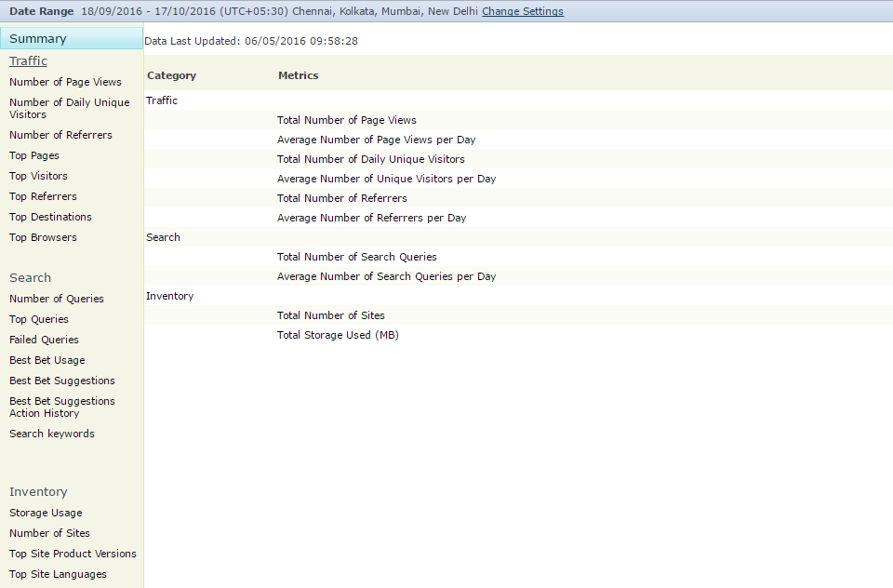Select the Search category row in table
The image size is (893, 588).
(518, 237)
